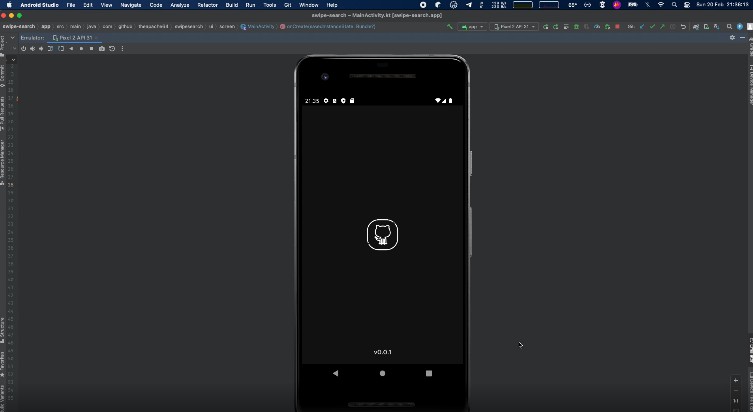The image size is (753, 412).
Task: Start debugging with the green bug icon
Action: 577,26
